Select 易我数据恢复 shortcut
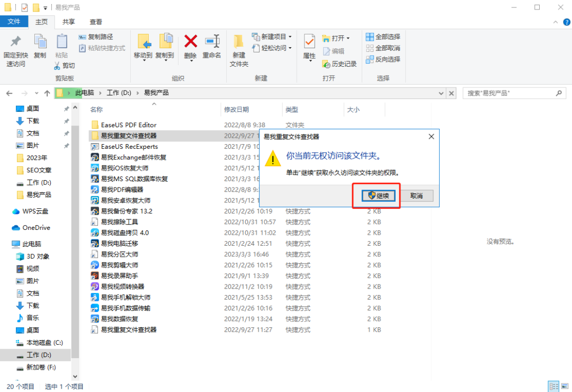Viewport: 572px width, 392px height. [x=114, y=319]
